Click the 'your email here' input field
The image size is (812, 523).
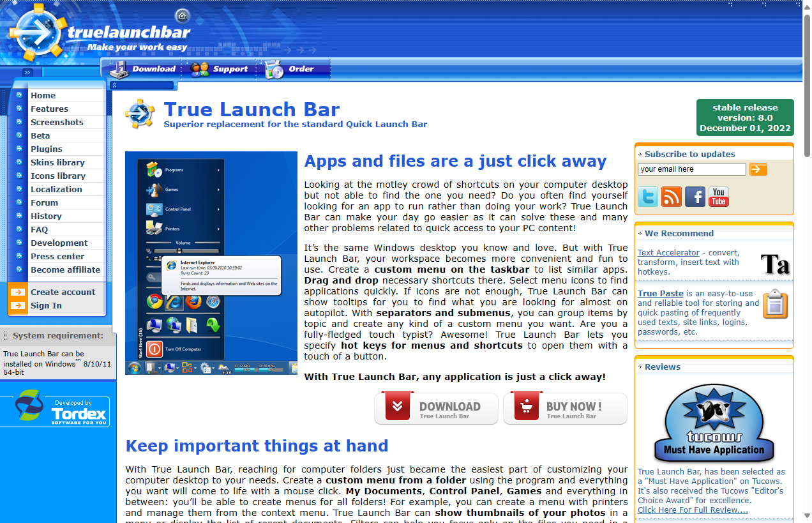(691, 169)
